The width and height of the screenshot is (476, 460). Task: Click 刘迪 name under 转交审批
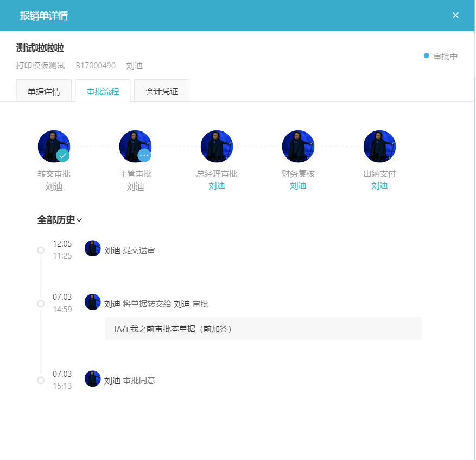[54, 186]
